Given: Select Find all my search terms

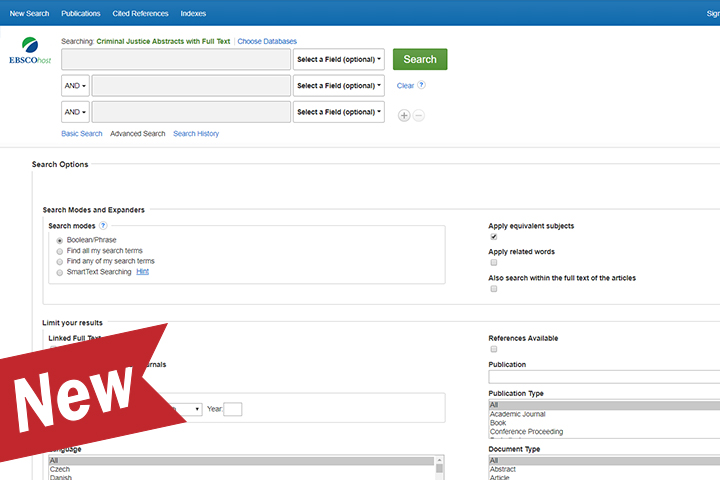Looking at the screenshot, I should pos(60,251).
